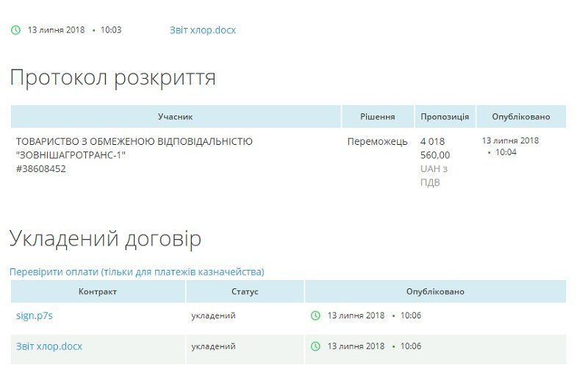Viewport: 588px width, 375px height.
Task: Open the Звіт хлор.docx link at the top
Action: point(203,30)
